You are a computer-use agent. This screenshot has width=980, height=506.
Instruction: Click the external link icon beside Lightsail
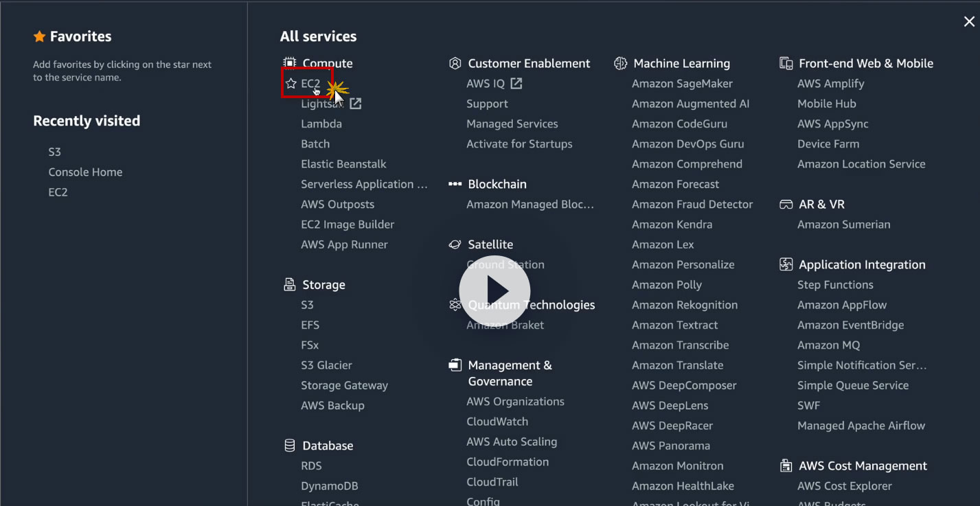coord(355,104)
